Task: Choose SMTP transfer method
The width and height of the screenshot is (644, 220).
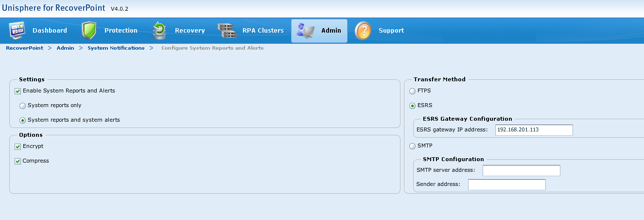Action: (413, 146)
